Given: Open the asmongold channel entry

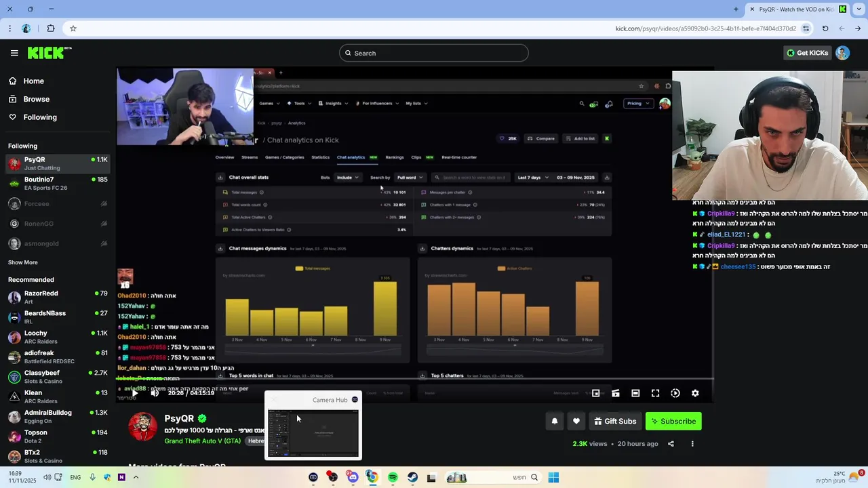Looking at the screenshot, I should (x=58, y=243).
